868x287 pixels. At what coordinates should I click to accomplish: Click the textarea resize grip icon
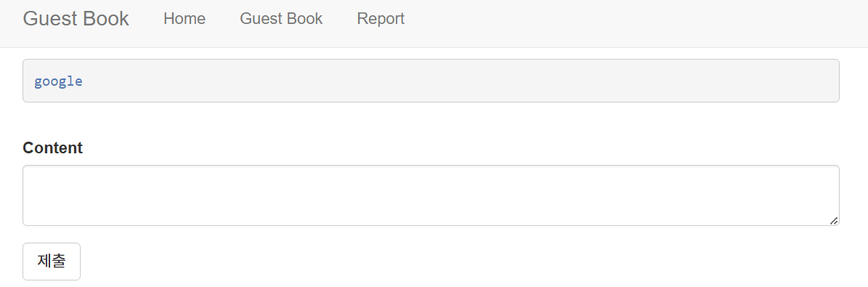834,220
